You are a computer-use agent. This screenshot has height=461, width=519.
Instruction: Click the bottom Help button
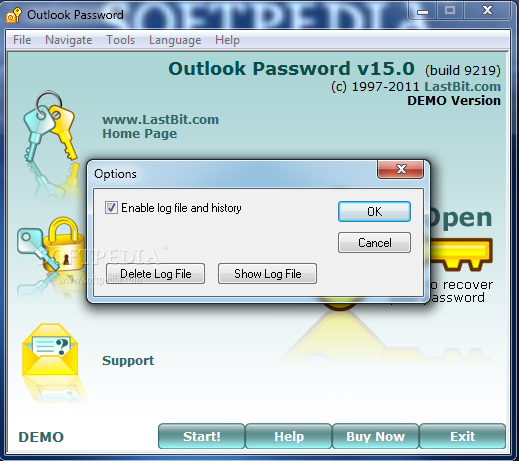click(289, 436)
